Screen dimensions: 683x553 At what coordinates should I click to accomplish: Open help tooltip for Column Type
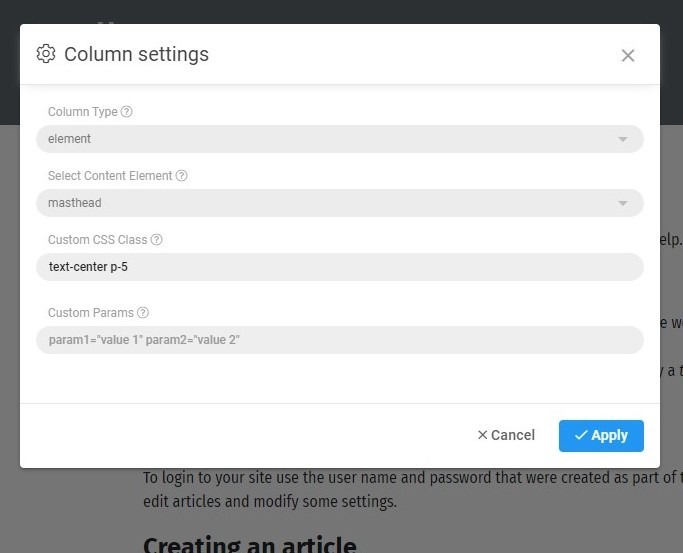(126, 112)
